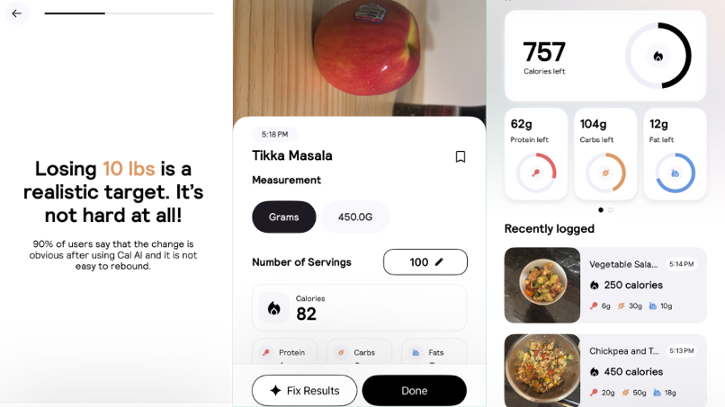Tap the calories flame icon tile

(274, 308)
